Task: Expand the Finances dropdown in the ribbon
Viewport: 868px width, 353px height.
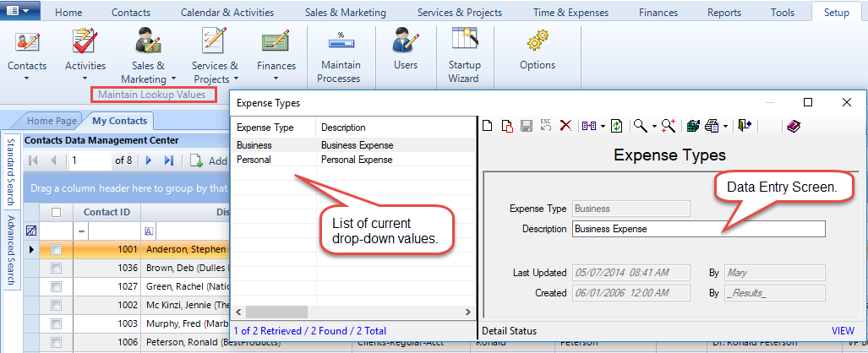Action: click(x=276, y=79)
